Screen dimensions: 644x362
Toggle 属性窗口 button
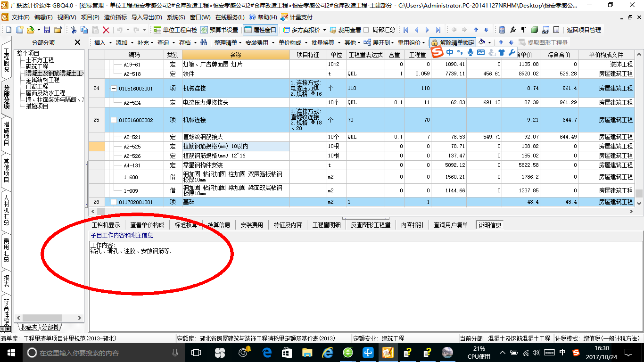pyautogui.click(x=261, y=30)
